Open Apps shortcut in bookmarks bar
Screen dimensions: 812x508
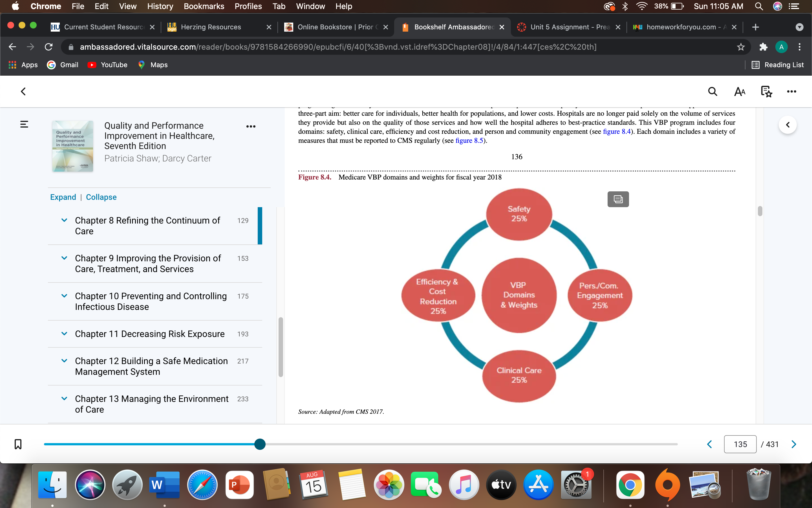click(23, 65)
